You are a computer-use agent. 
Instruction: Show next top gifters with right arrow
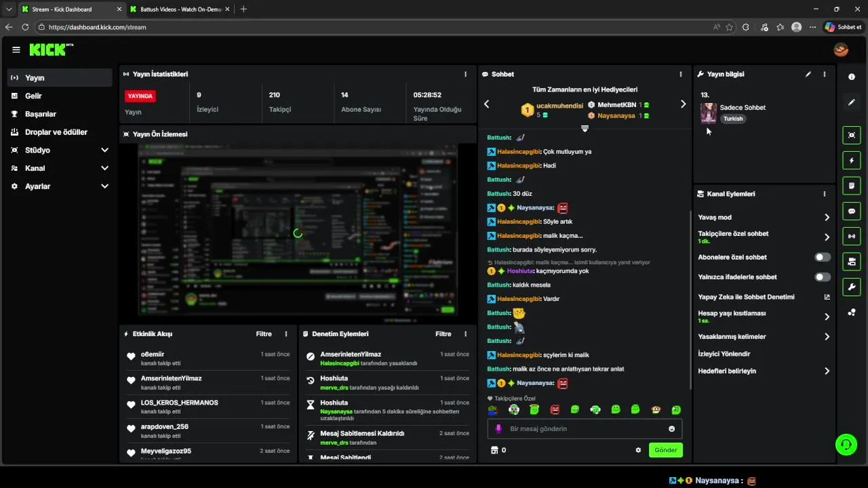pos(683,104)
